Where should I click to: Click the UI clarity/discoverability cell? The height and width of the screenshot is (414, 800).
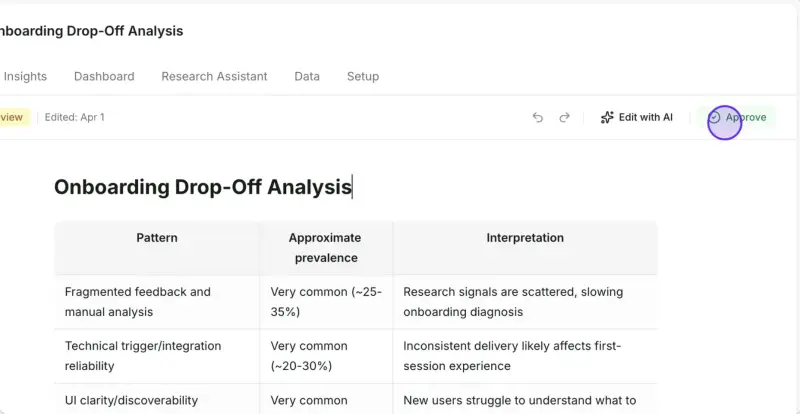(x=157, y=399)
